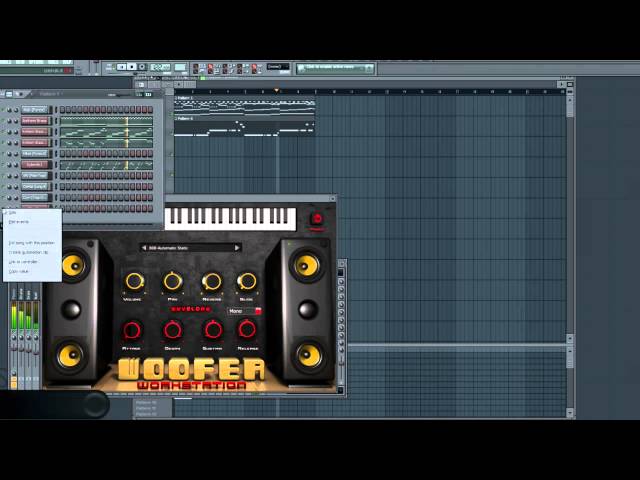This screenshot has width=640, height=480.
Task: Open the Woofer preset name selector
Action: [190, 248]
